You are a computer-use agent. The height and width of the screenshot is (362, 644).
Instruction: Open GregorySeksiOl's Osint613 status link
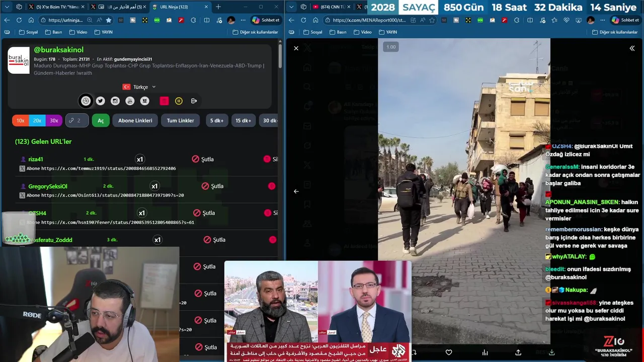pos(113,195)
